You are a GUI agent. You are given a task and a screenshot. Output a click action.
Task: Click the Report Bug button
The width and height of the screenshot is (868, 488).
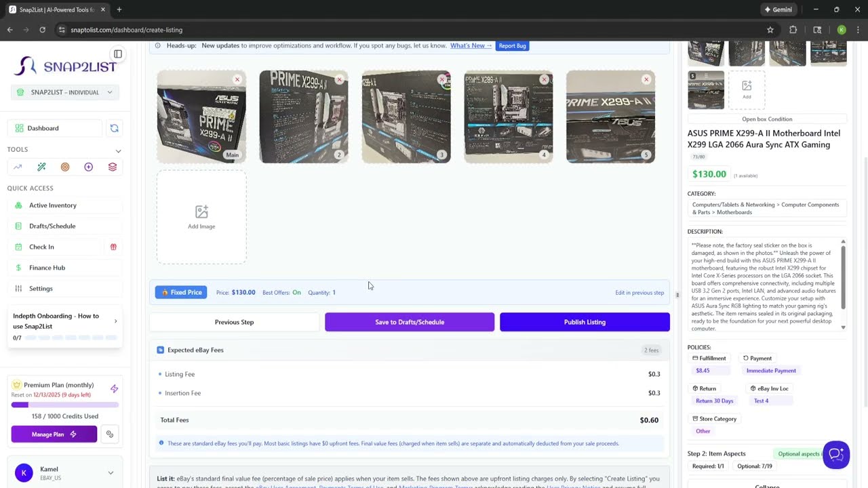[x=512, y=45]
